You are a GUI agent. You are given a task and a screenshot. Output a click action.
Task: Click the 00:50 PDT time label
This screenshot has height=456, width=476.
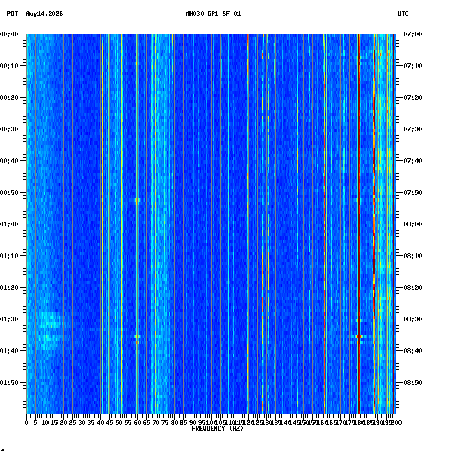tap(9, 193)
